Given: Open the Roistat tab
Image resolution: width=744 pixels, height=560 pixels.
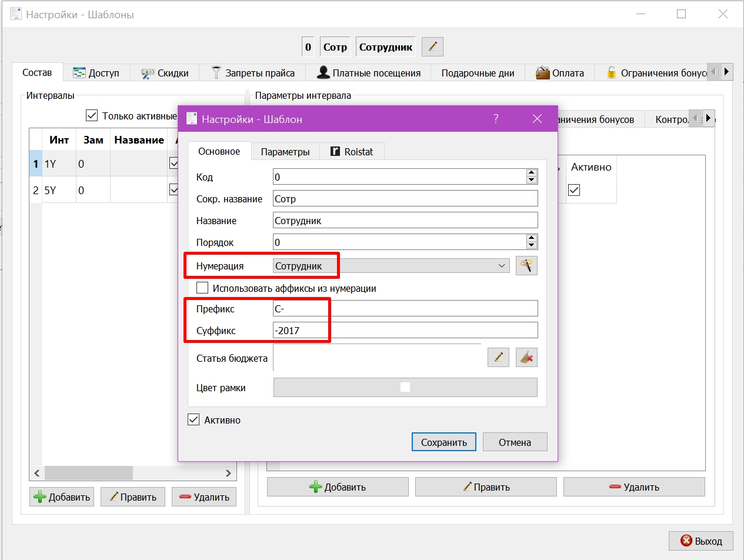Looking at the screenshot, I should pyautogui.click(x=352, y=151).
